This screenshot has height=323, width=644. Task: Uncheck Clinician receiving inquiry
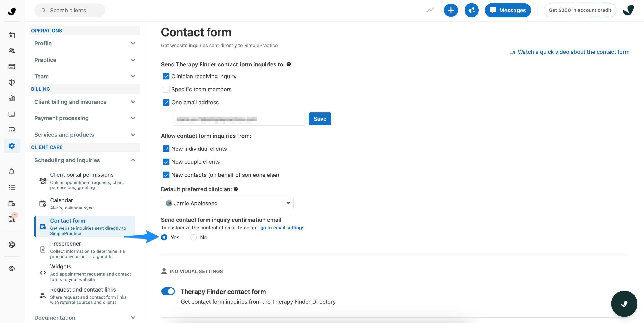point(166,76)
